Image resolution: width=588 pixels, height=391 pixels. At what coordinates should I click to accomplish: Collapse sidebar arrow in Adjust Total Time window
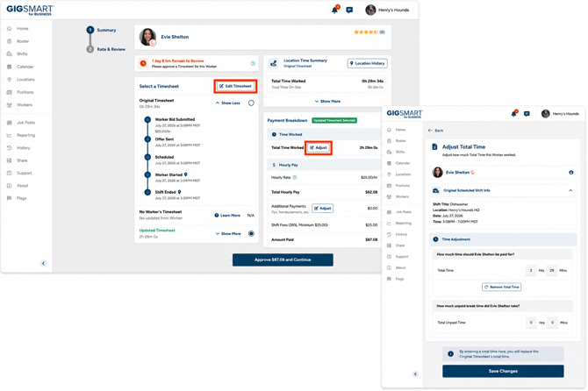click(415, 374)
